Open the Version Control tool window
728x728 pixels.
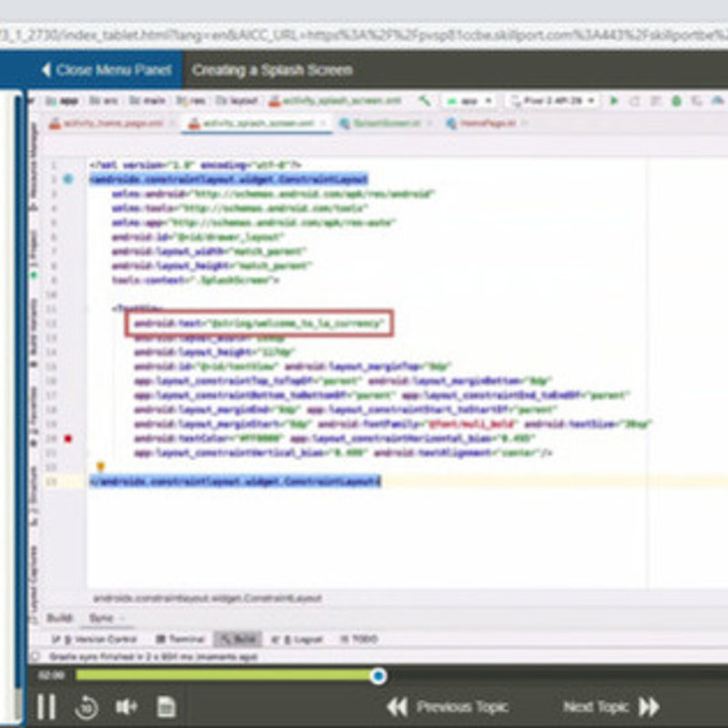pos(95,640)
